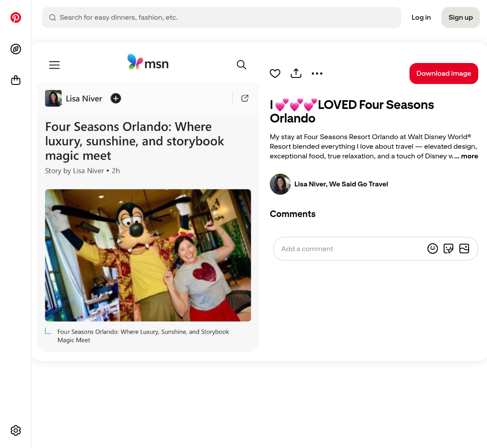
Task: Open the sticker picker in comment box
Action: pyautogui.click(x=448, y=248)
